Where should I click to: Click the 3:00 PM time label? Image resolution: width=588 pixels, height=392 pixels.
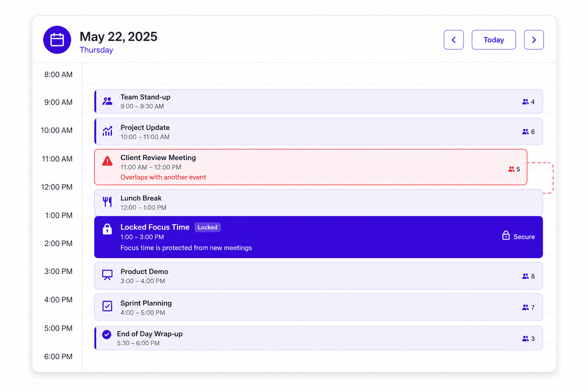pyautogui.click(x=58, y=271)
